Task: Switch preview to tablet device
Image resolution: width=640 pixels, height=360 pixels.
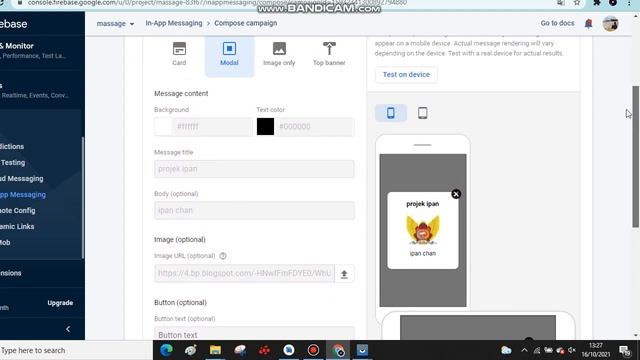Action: 422,113
